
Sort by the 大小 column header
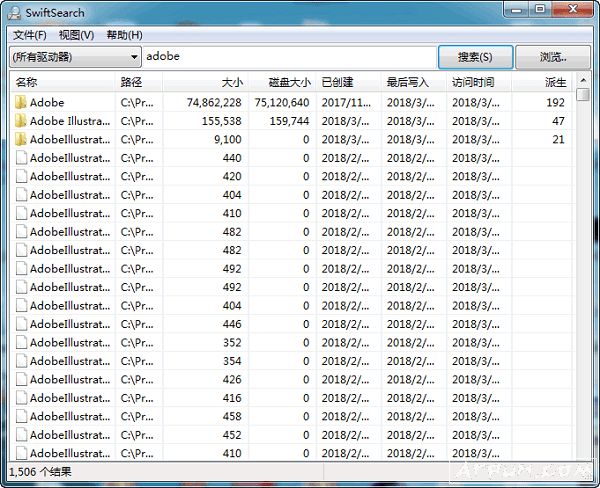pos(206,82)
